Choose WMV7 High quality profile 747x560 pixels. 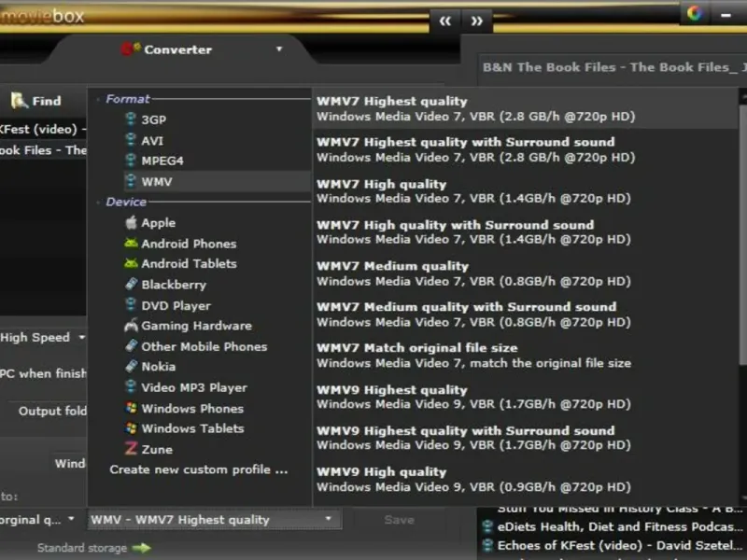(x=525, y=191)
